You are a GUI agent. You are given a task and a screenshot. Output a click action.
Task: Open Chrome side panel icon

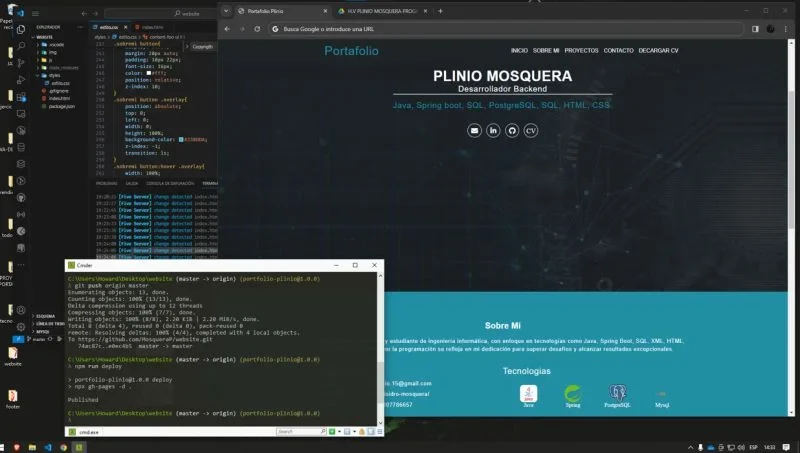point(755,29)
